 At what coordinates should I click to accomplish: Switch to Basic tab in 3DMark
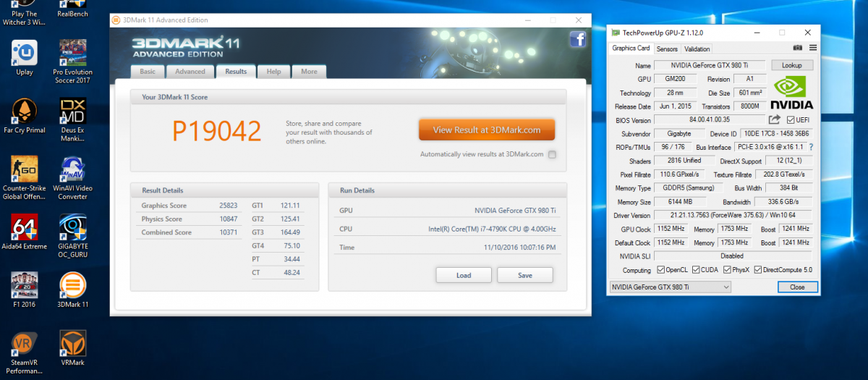coord(148,72)
